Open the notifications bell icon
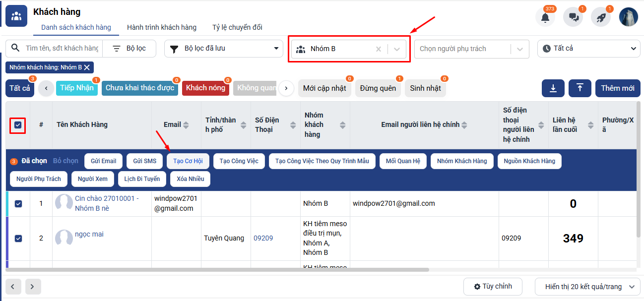Screen dimensions: 644x301 coord(545,17)
